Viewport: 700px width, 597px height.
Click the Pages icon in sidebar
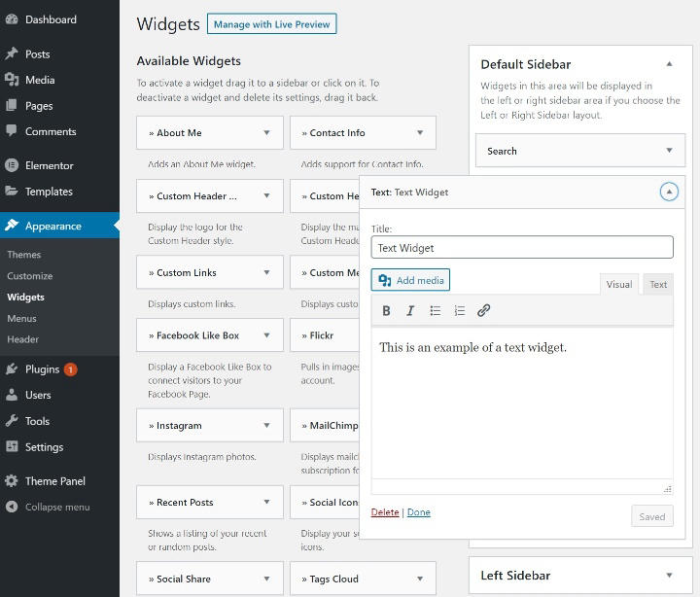click(12, 105)
